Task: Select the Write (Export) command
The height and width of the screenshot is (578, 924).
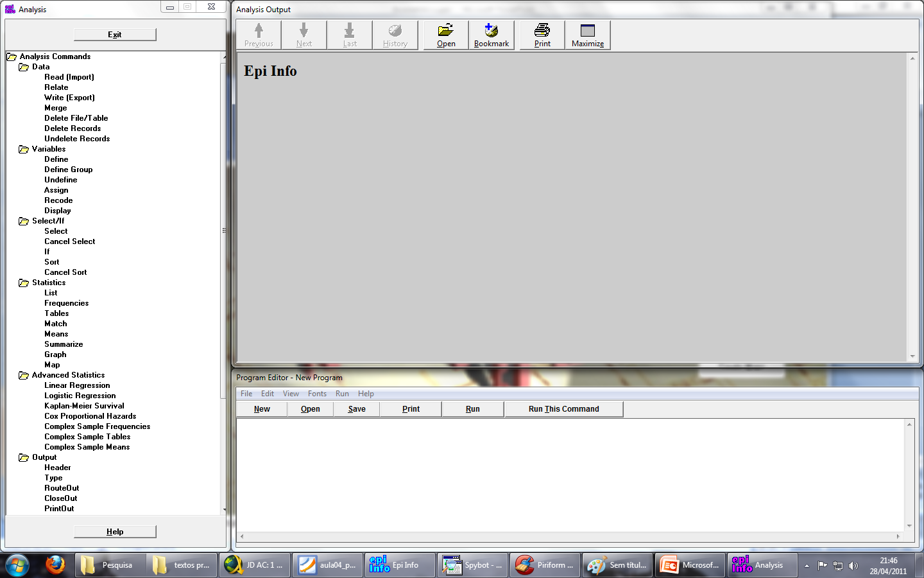Action: pos(69,98)
